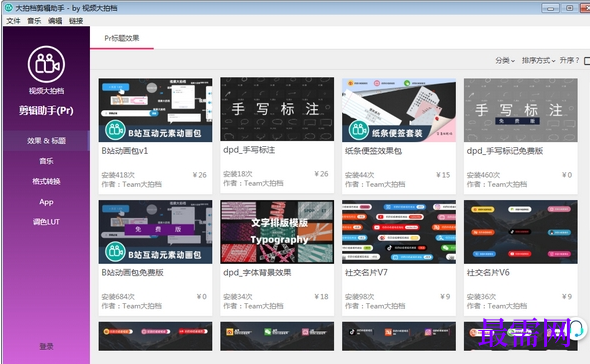Click title text 纸条便签效果包
Screen dimensions: 590x364
tap(373, 151)
